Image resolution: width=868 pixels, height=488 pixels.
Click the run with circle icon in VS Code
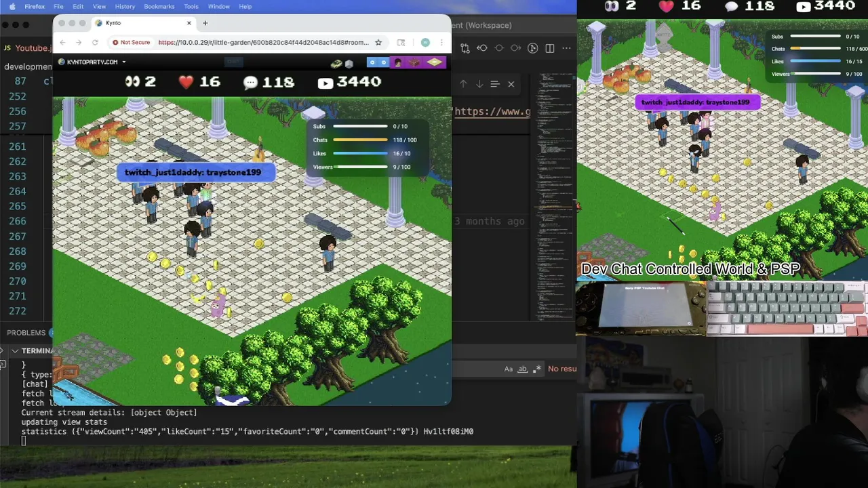point(533,48)
